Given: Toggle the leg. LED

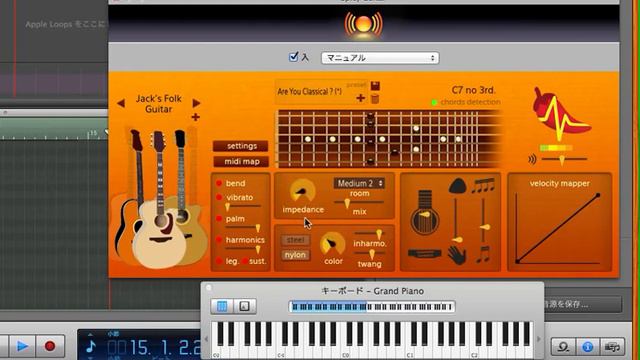Looking at the screenshot, I should pyautogui.click(x=219, y=261).
